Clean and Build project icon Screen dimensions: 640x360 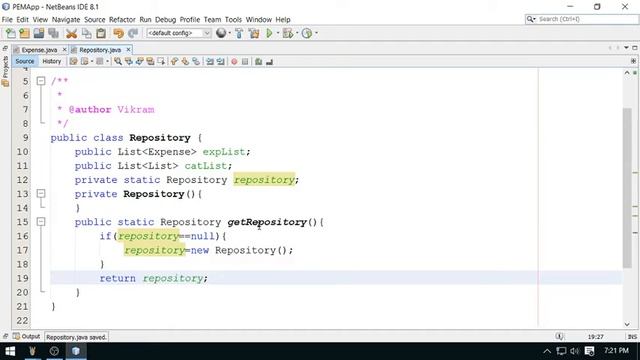coord(254,33)
